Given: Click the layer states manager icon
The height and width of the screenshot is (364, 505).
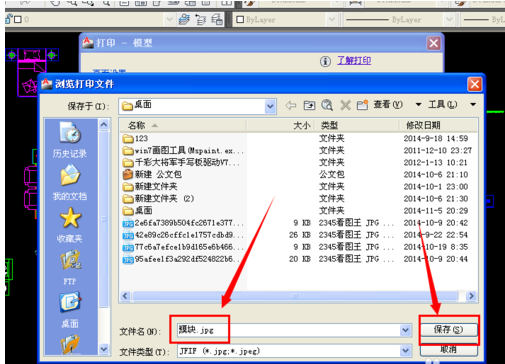Looking at the screenshot, I should (x=217, y=19).
